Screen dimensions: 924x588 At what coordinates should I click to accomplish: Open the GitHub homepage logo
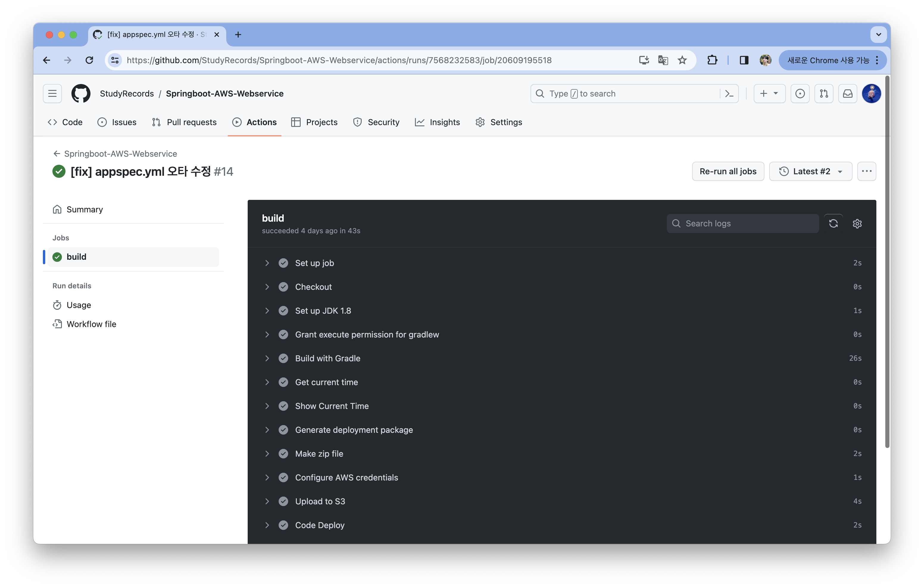81,93
